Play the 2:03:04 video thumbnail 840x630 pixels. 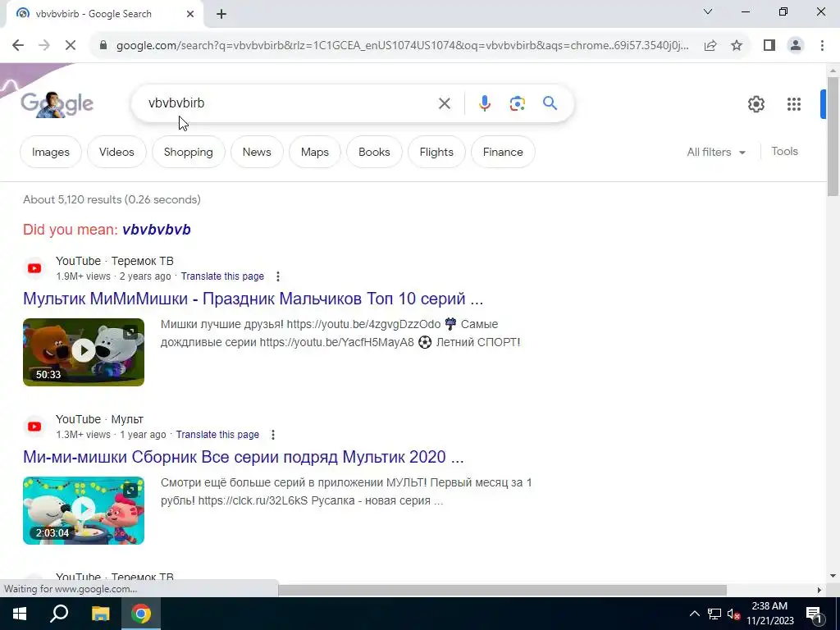click(x=84, y=510)
